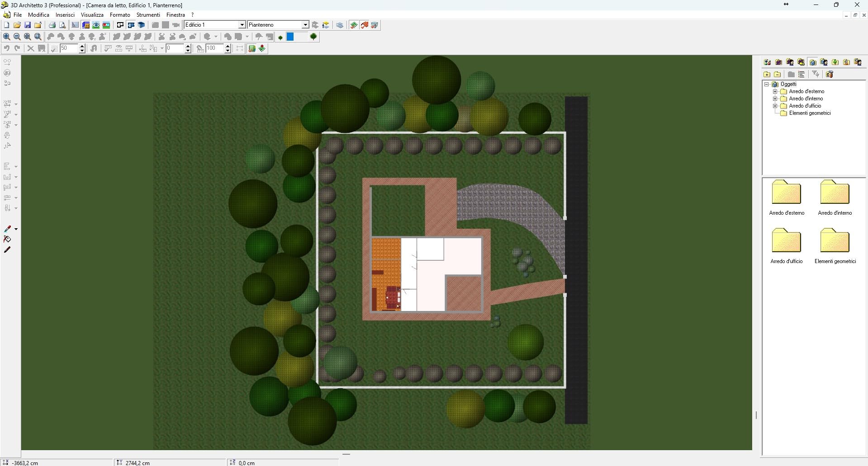Viewport: 868px width, 466px height.
Task: Expand the Arredo d'ufficio tree node
Action: (x=775, y=106)
